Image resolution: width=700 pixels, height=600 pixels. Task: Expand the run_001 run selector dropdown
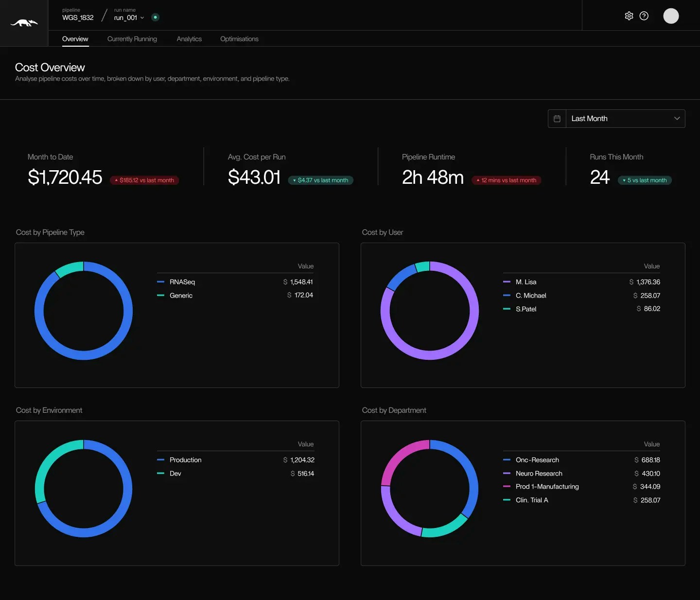[x=127, y=18]
